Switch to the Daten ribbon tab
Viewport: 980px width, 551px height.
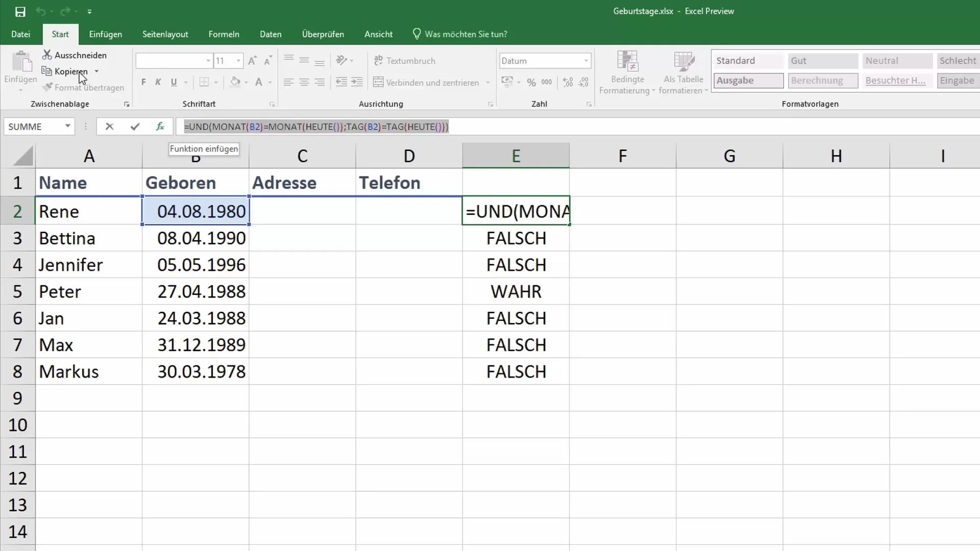271,34
